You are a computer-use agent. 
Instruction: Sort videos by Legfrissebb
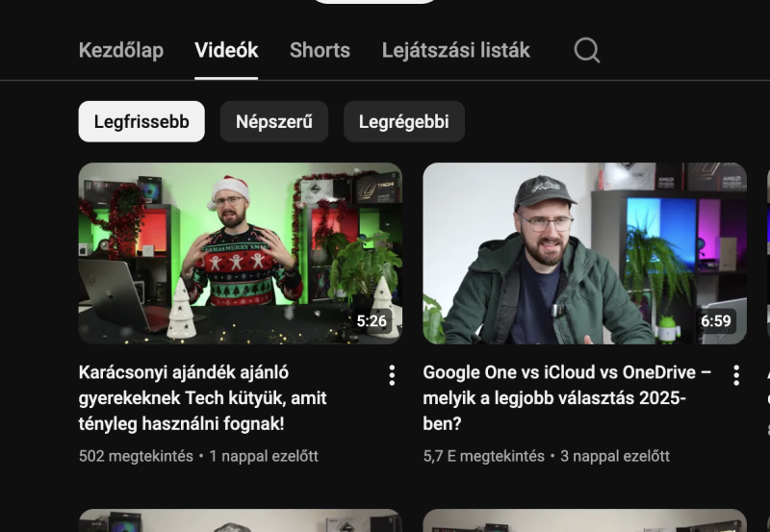(x=141, y=122)
